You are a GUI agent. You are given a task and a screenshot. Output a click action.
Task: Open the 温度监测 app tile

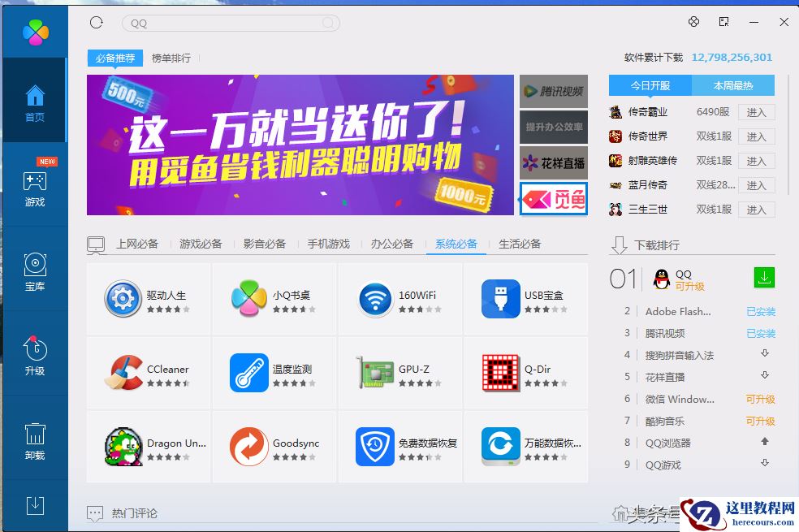274,373
